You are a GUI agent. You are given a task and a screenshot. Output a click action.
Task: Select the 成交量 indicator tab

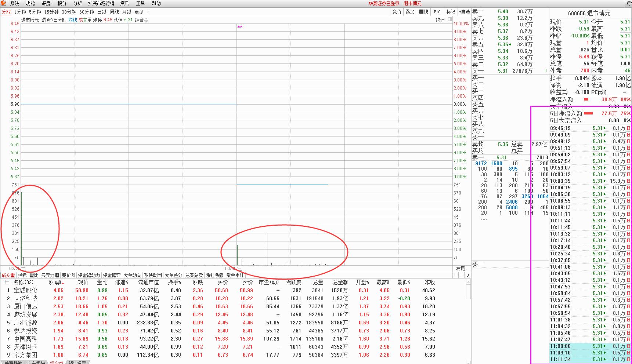(8, 275)
